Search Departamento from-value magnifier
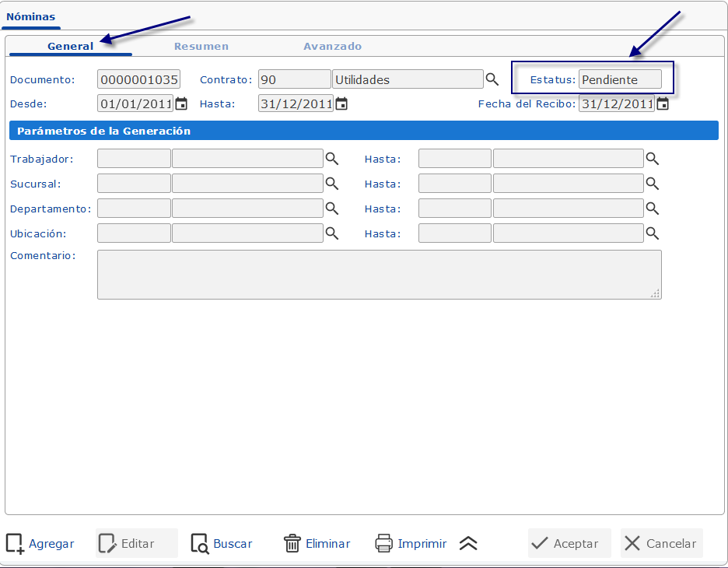 [x=331, y=208]
